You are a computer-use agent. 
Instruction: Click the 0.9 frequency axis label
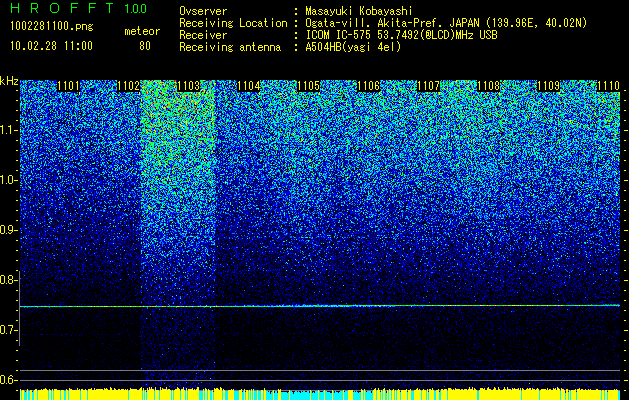pyautogui.click(x=8, y=230)
